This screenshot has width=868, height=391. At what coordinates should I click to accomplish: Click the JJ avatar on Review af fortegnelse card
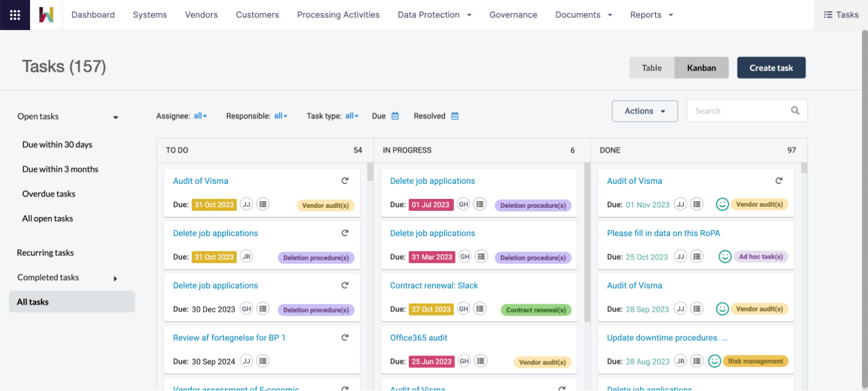[247, 360]
